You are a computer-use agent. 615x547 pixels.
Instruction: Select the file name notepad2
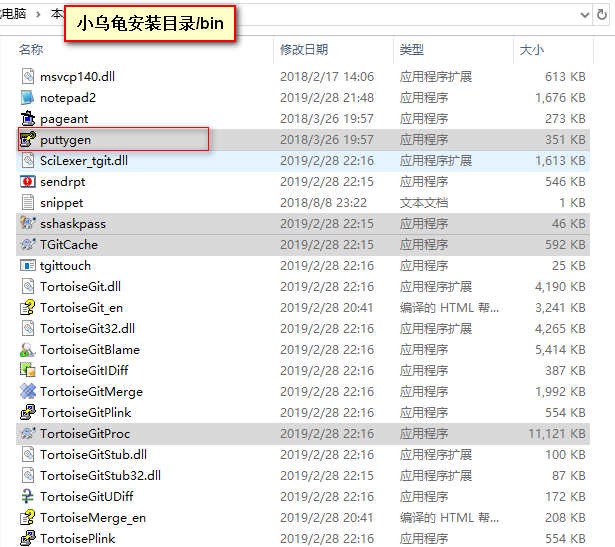68,97
